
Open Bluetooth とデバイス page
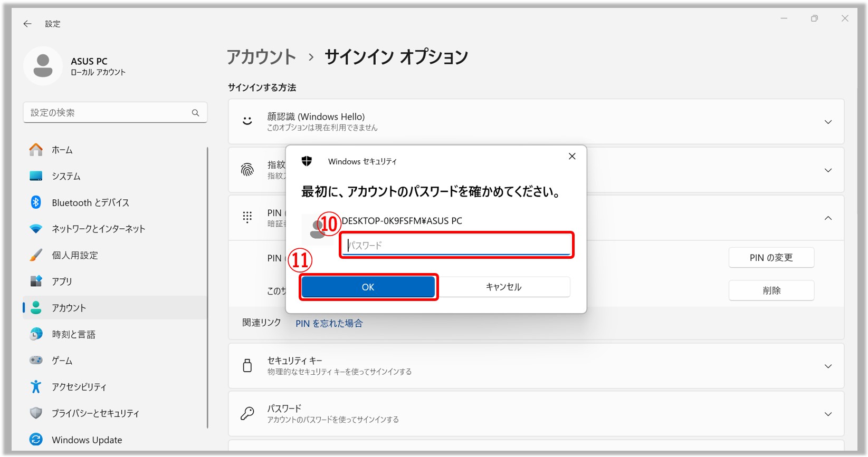tap(115, 202)
